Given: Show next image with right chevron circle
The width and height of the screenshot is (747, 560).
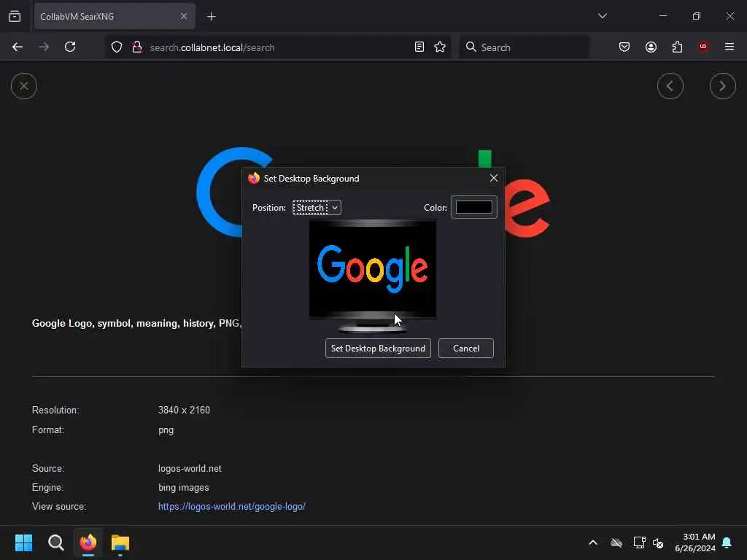Looking at the screenshot, I should click(x=723, y=86).
